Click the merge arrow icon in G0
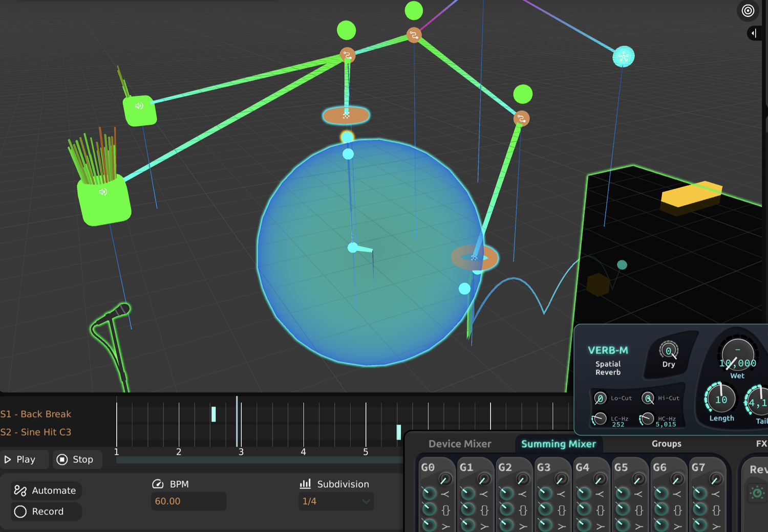768x532 pixels. (445, 494)
